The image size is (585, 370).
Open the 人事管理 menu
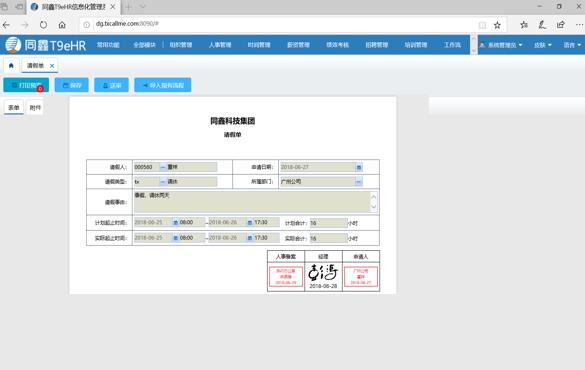point(220,45)
